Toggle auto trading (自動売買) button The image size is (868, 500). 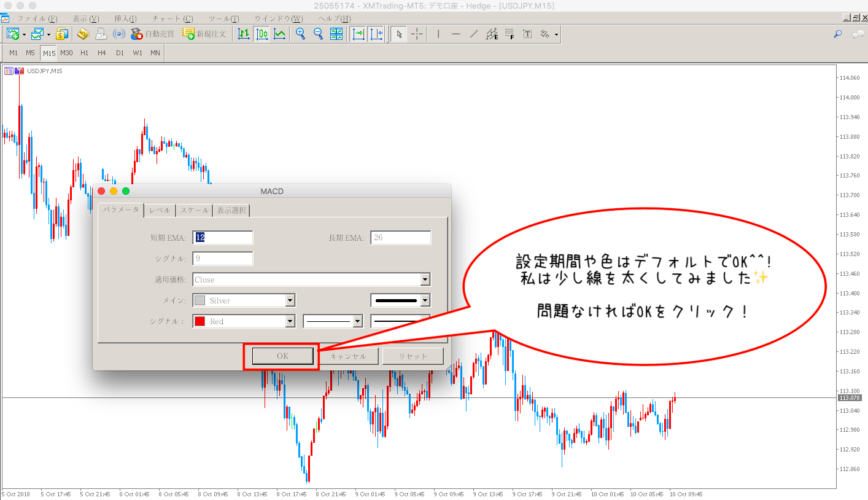[152, 34]
